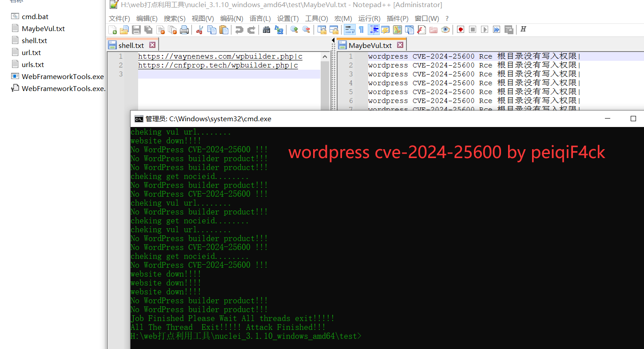
Task: Click the Playback macro icon
Action: (485, 30)
